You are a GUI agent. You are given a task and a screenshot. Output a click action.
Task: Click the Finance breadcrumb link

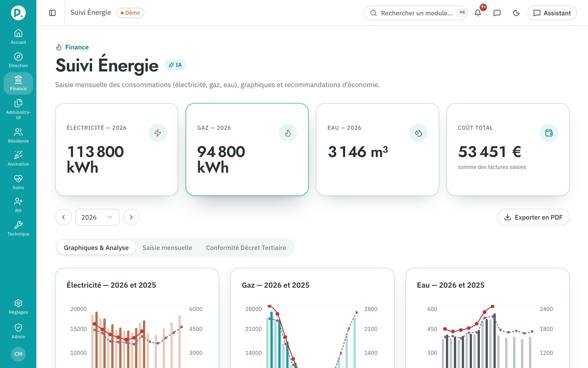(77, 47)
